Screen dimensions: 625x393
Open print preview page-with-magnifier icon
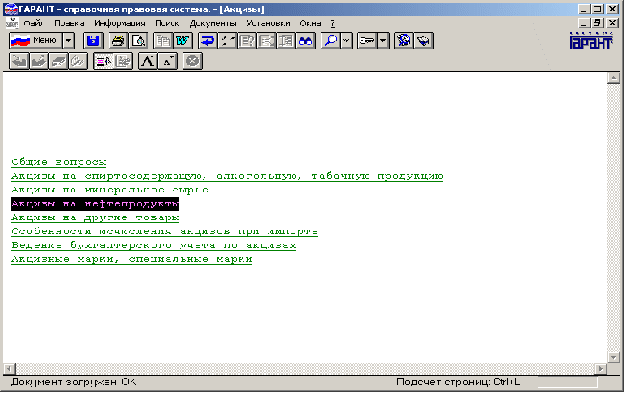pos(138,41)
